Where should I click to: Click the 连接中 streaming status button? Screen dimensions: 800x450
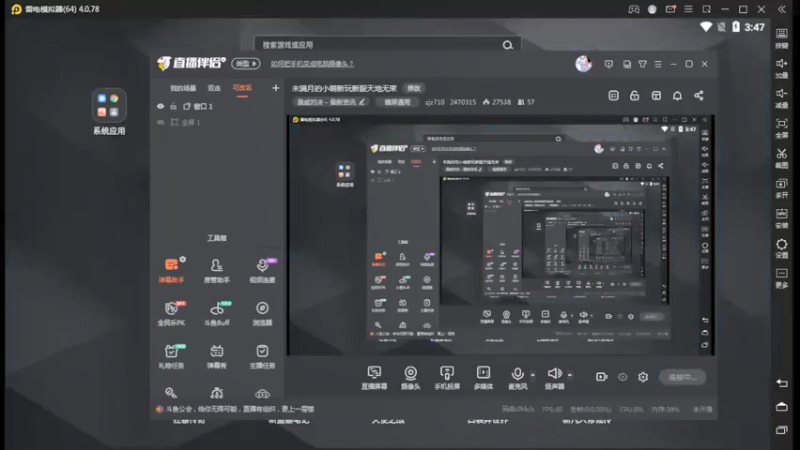(682, 377)
